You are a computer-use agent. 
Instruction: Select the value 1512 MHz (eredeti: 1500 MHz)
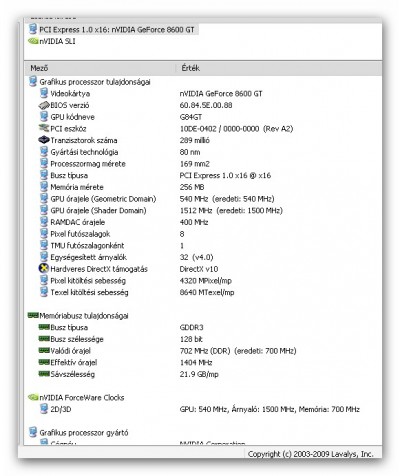(x=231, y=211)
